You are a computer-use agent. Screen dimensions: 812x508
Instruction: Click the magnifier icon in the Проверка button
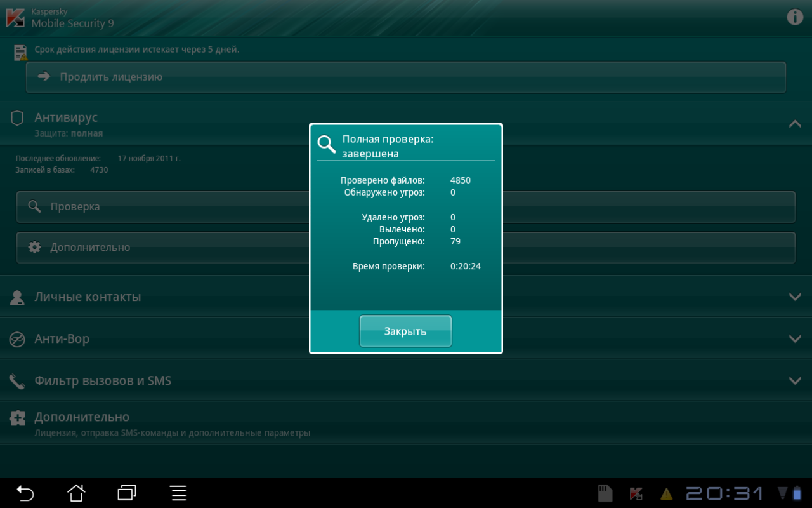point(34,207)
